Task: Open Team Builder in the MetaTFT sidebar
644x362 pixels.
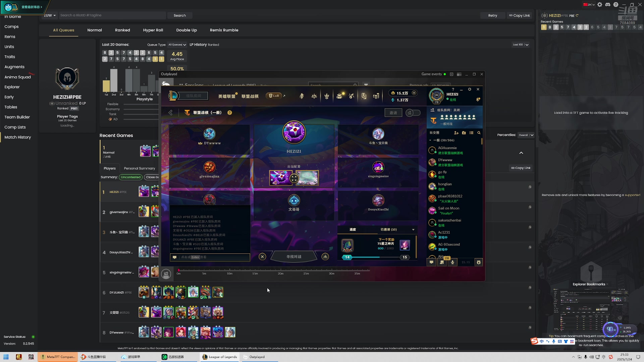Action: [x=17, y=117]
